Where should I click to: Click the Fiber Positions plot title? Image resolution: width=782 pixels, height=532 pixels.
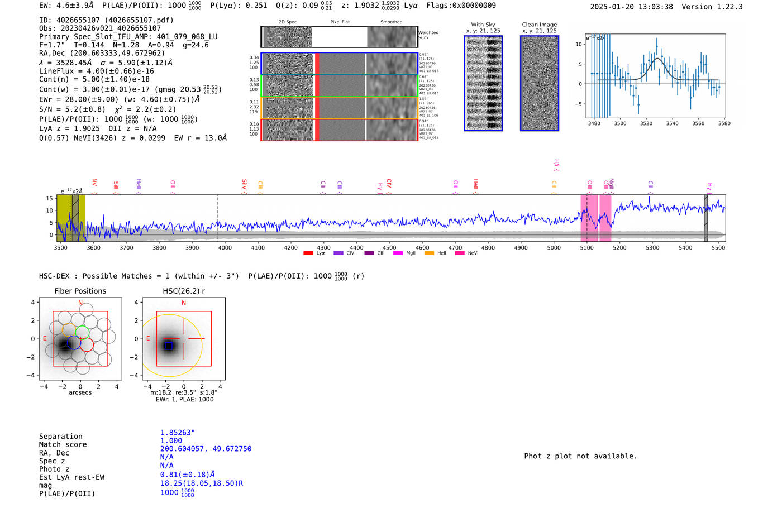80,291
